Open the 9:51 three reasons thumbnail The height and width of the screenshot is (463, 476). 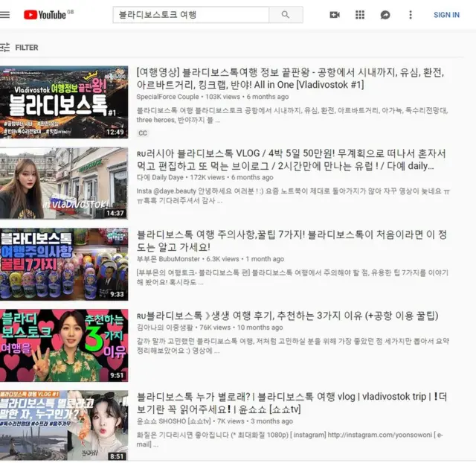tap(64, 345)
